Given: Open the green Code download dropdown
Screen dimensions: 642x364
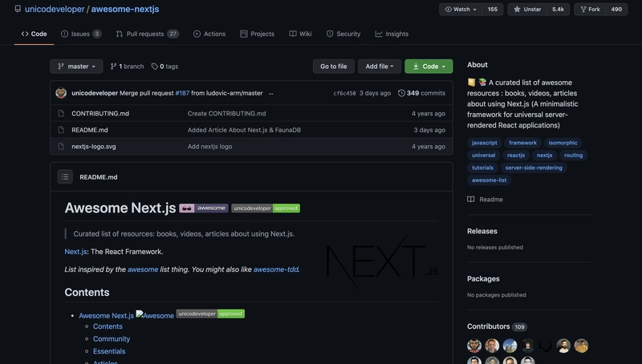Looking at the screenshot, I should [x=429, y=67].
